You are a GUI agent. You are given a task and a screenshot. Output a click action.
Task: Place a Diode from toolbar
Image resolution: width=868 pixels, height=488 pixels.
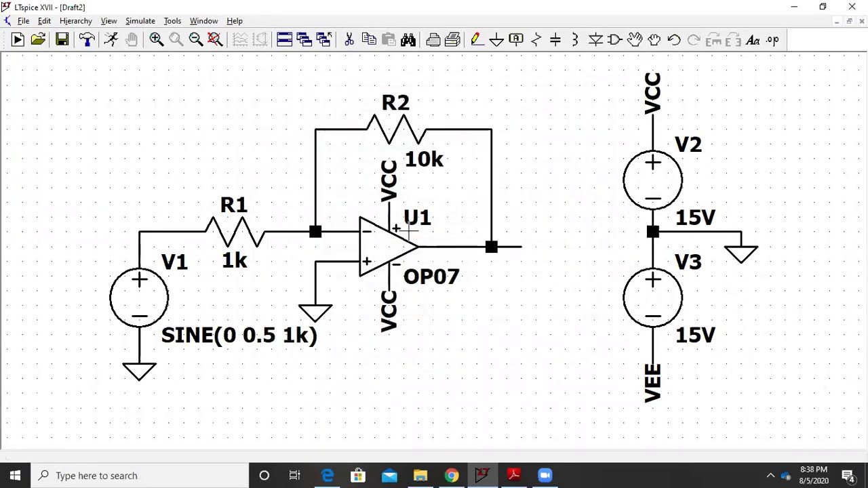coord(595,40)
